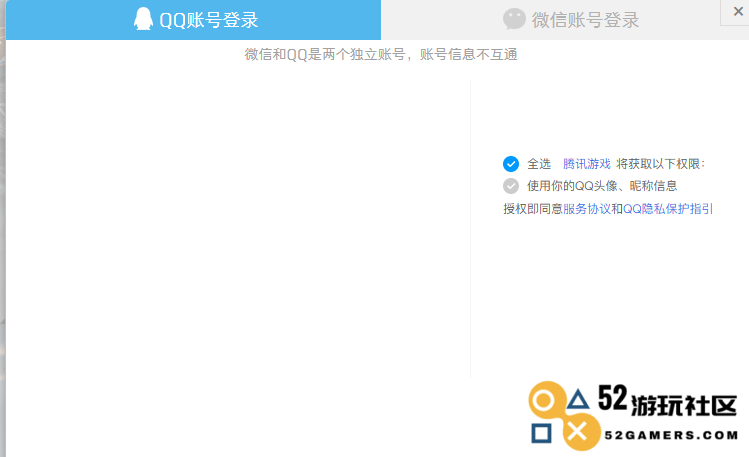
Task: Toggle 使用你的QQ头像、昵称信息 permission checkbox
Action: 511,186
